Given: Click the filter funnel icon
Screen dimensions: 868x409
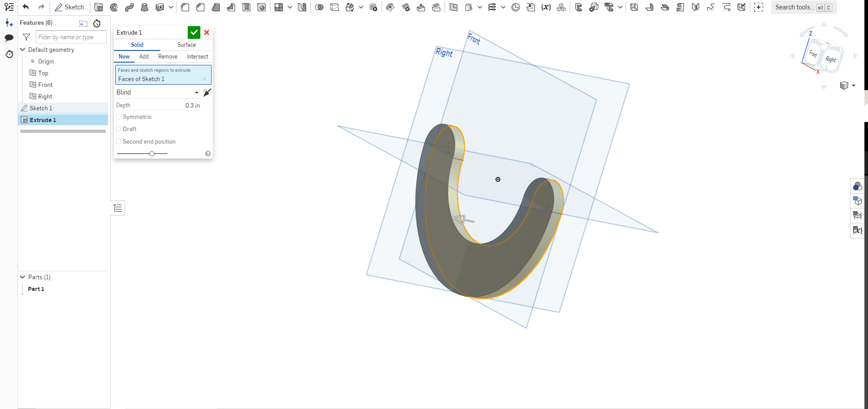Looking at the screenshot, I should click(x=27, y=37).
